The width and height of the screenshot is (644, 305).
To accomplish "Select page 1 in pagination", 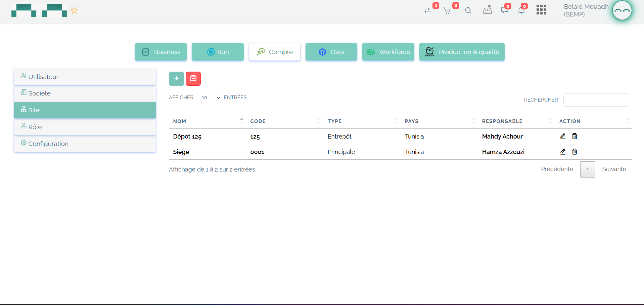I will pyautogui.click(x=588, y=169).
